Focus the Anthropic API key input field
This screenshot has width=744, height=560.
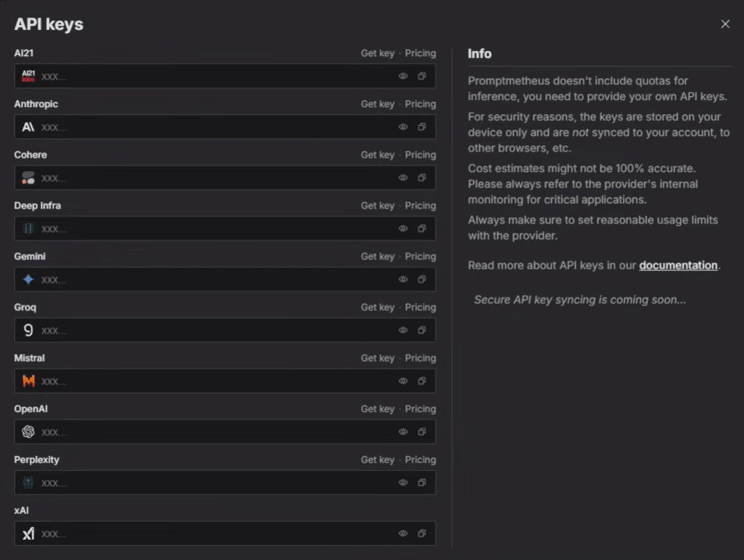coord(225,127)
